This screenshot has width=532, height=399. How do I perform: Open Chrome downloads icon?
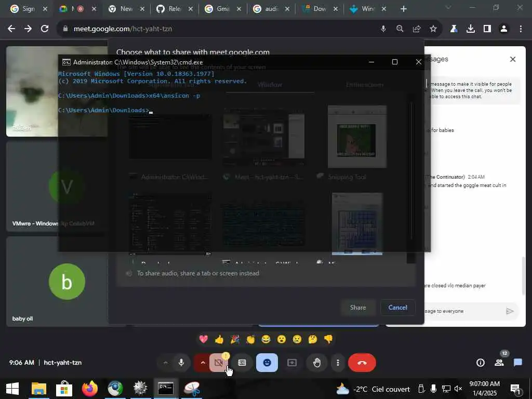471,29
